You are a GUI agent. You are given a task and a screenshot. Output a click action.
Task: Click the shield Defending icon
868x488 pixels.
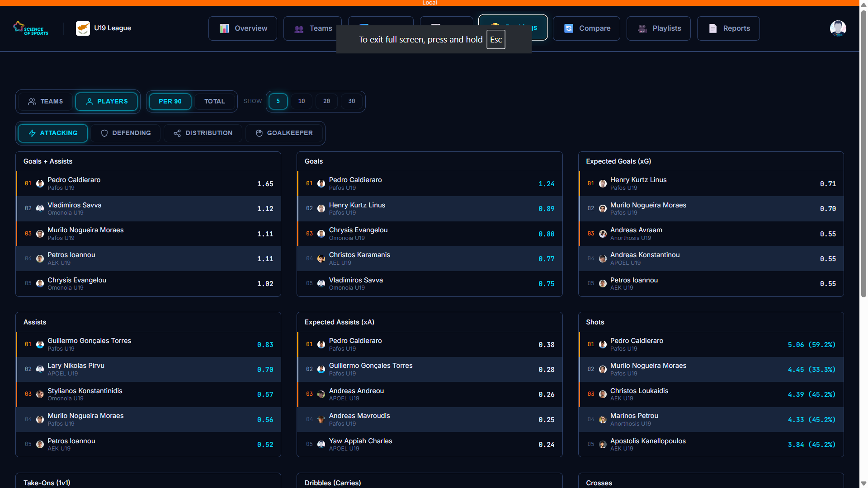click(x=104, y=133)
